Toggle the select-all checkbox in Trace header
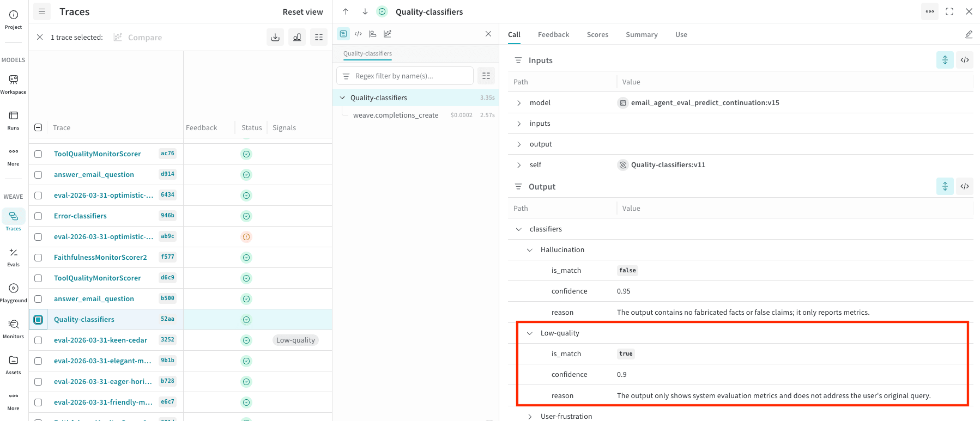The width and height of the screenshot is (980, 421). click(x=38, y=127)
